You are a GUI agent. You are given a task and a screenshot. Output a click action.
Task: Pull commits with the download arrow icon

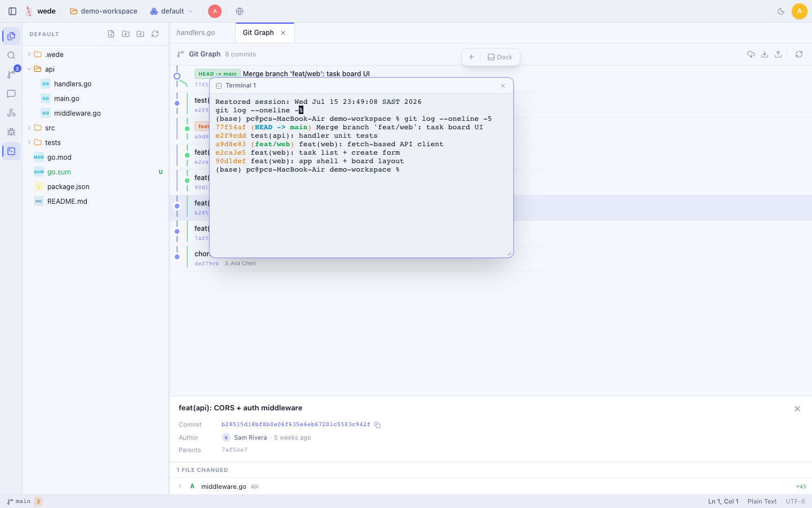click(765, 54)
